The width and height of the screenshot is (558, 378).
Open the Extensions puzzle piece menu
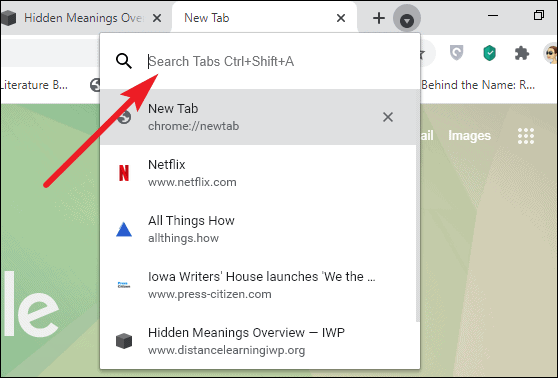click(522, 53)
